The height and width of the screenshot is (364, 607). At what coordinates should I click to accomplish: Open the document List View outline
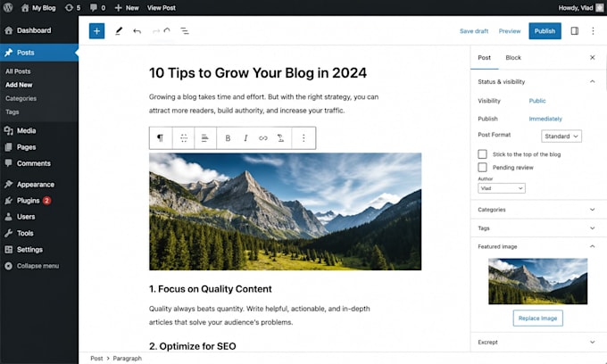(185, 31)
